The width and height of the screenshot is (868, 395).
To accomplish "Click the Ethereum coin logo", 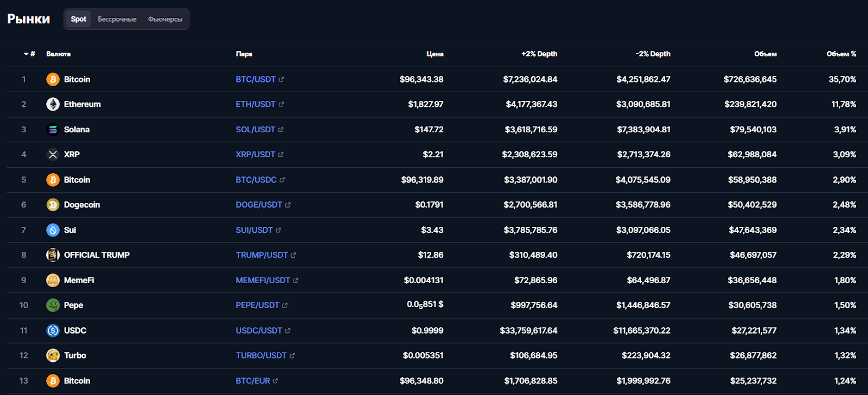I will point(53,104).
